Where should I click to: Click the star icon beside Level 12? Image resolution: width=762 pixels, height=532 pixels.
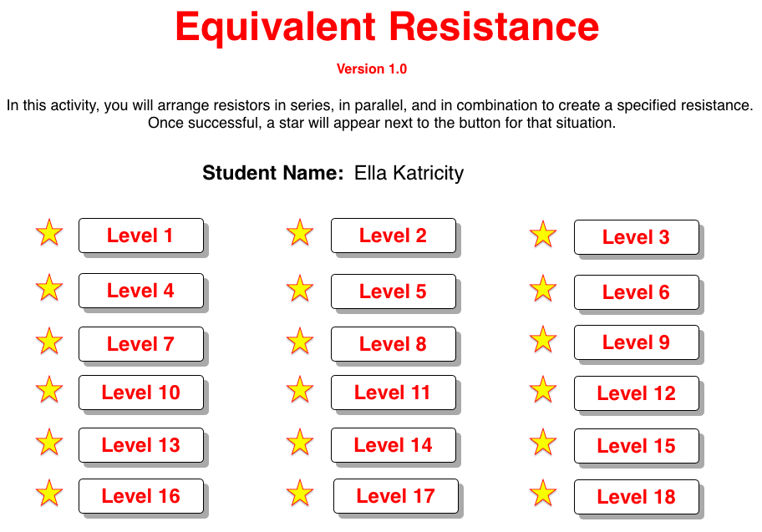click(x=542, y=392)
